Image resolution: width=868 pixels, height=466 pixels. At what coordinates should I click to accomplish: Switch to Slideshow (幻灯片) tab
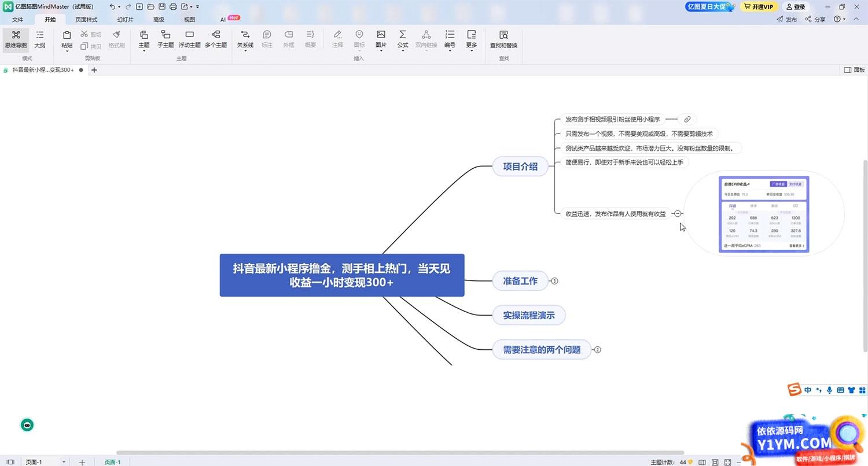point(125,19)
